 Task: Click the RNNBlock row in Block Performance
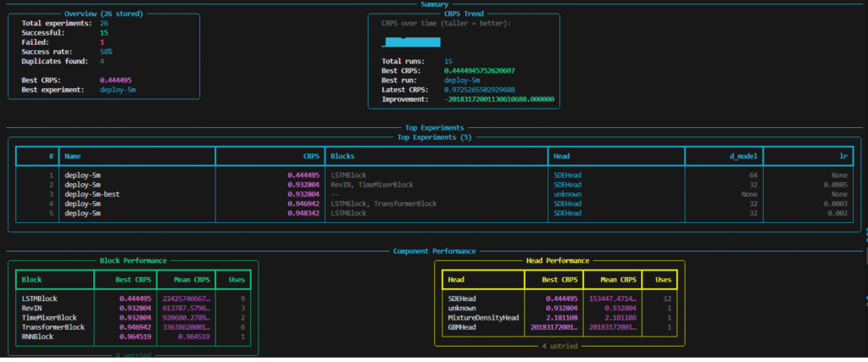[40, 336]
